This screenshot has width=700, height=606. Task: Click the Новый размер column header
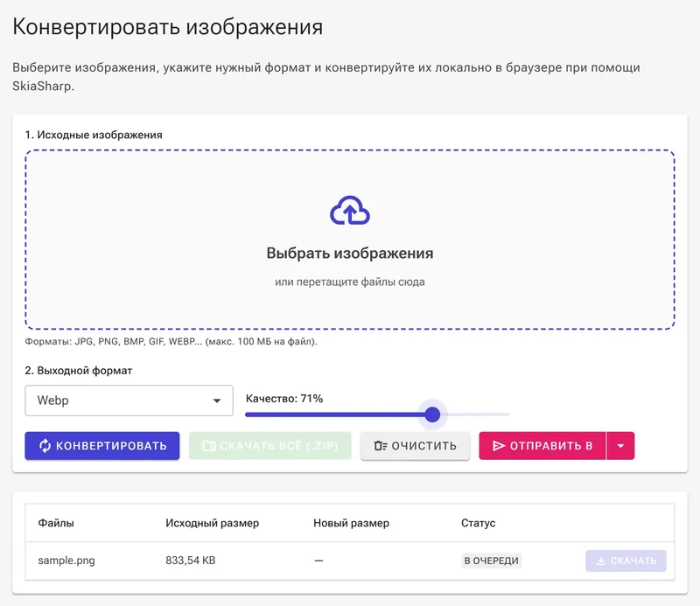coord(352,523)
